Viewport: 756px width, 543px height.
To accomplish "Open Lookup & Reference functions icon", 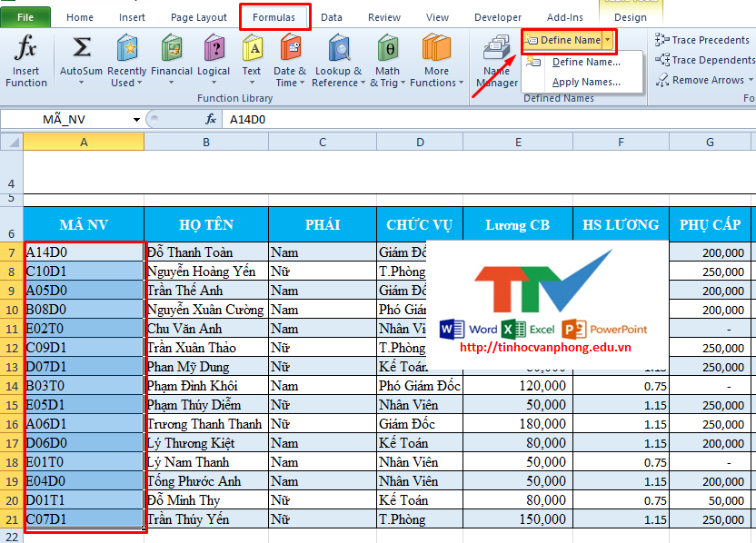I will pyautogui.click(x=339, y=47).
